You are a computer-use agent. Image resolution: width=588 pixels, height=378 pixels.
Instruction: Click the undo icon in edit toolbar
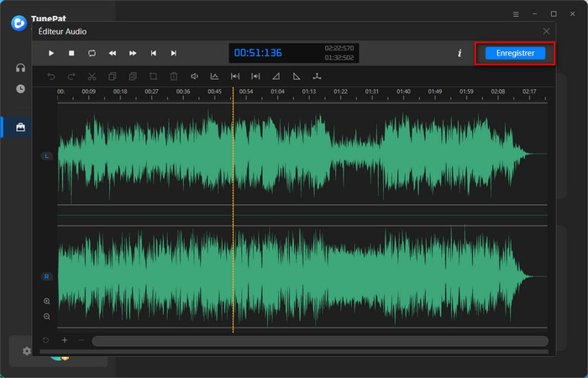51,76
